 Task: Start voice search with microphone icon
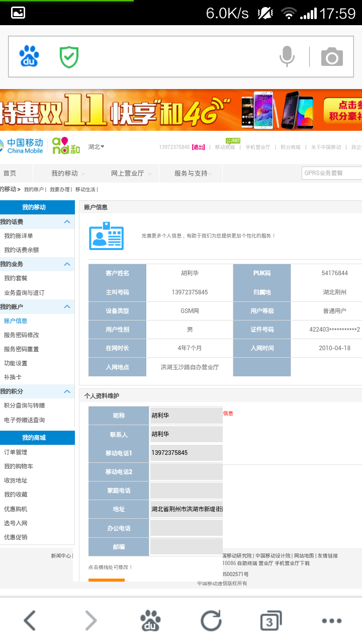(287, 56)
